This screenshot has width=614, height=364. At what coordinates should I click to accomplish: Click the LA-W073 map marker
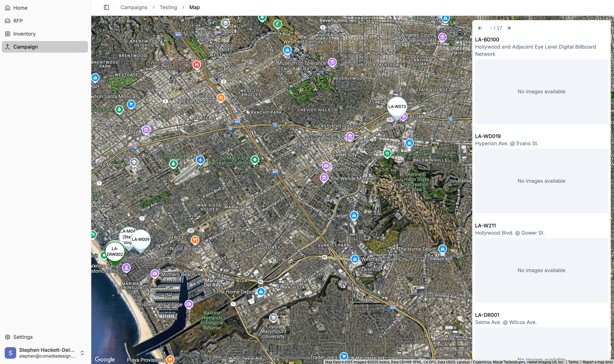397,107
